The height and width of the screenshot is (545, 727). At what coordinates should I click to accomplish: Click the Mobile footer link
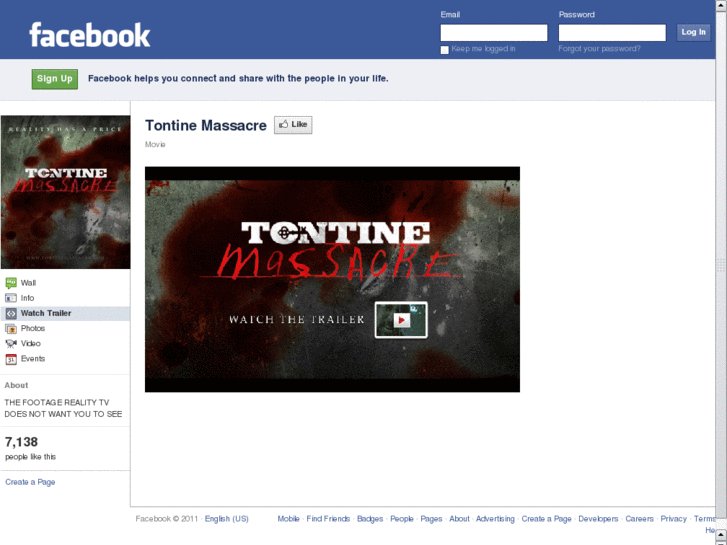[288, 519]
